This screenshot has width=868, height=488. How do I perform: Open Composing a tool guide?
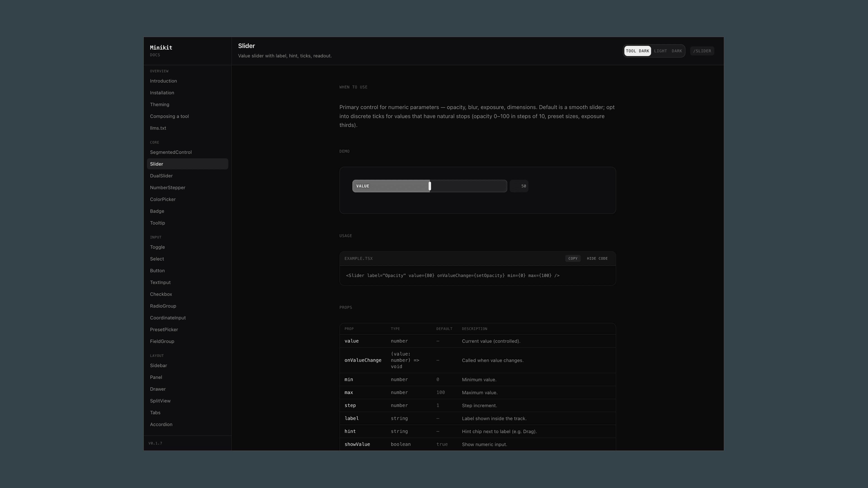(x=187, y=116)
